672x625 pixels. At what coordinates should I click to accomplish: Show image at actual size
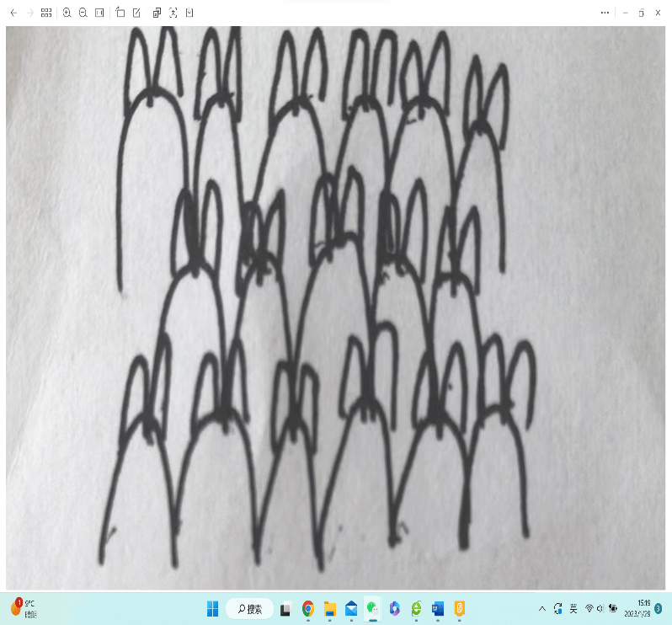coord(99,13)
